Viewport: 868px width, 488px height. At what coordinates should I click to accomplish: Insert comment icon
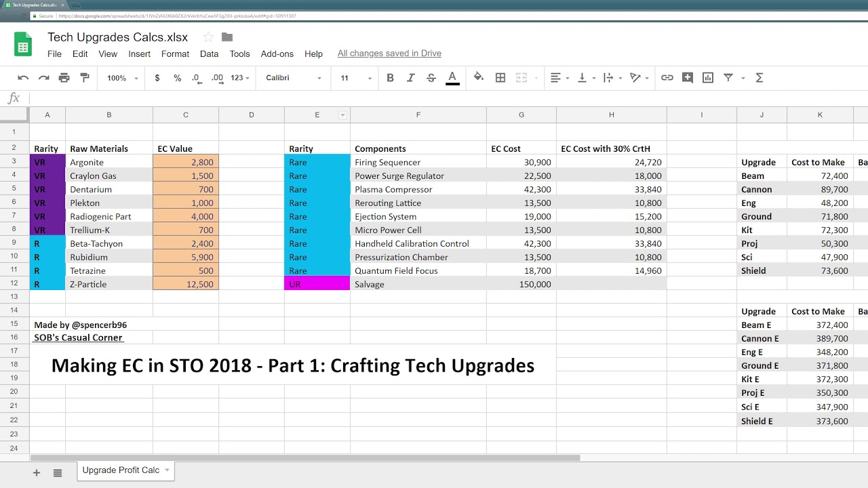tap(688, 78)
